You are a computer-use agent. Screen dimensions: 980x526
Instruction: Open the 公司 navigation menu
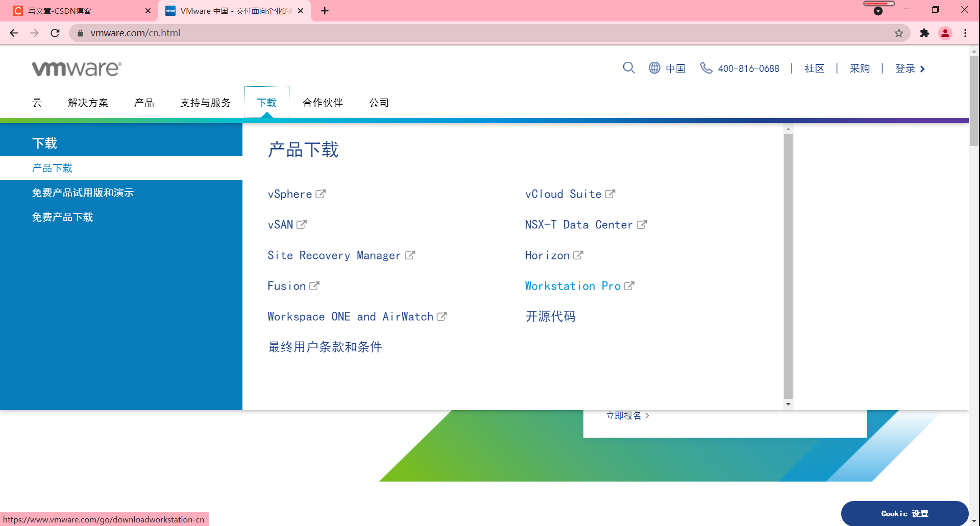click(379, 103)
